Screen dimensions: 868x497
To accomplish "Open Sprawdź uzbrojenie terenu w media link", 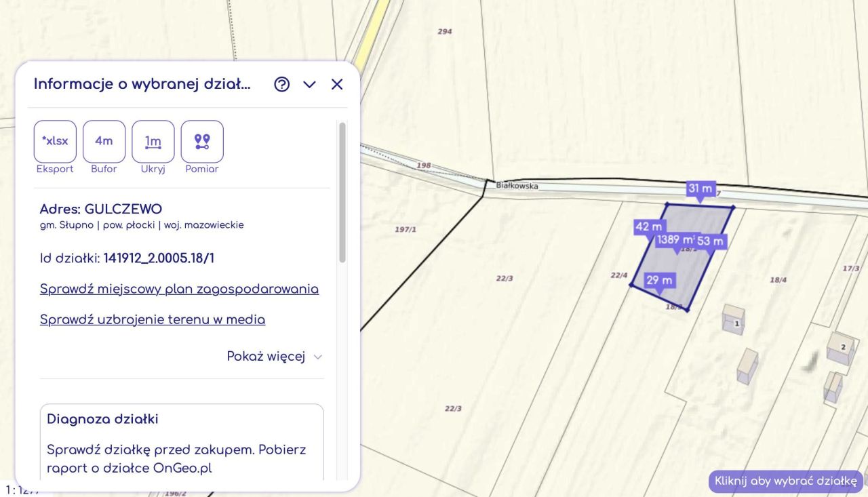I will [153, 319].
